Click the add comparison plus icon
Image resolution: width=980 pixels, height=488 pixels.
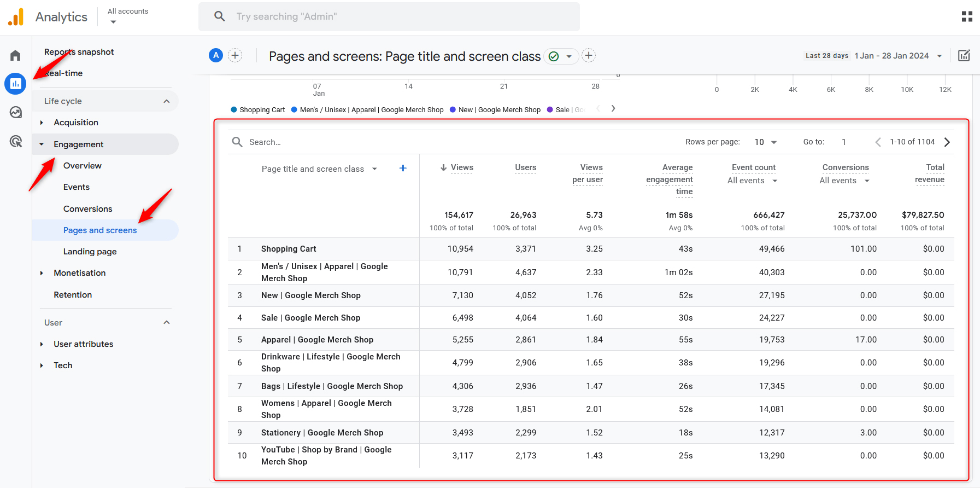(x=235, y=55)
